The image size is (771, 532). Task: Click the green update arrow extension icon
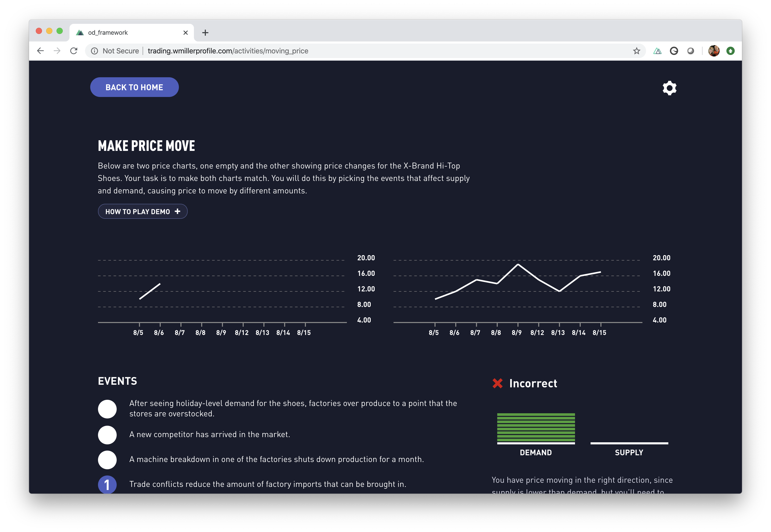pos(730,51)
